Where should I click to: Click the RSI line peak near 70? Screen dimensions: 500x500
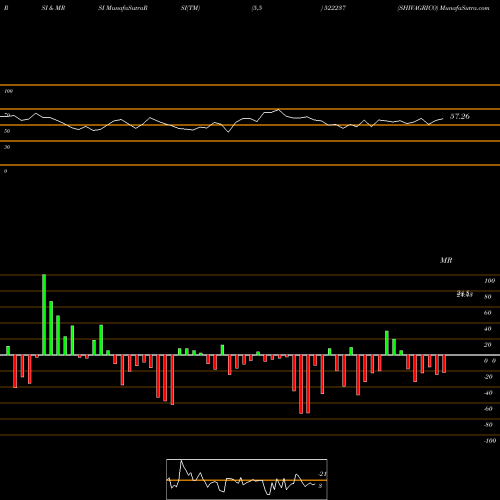[x=278, y=110]
